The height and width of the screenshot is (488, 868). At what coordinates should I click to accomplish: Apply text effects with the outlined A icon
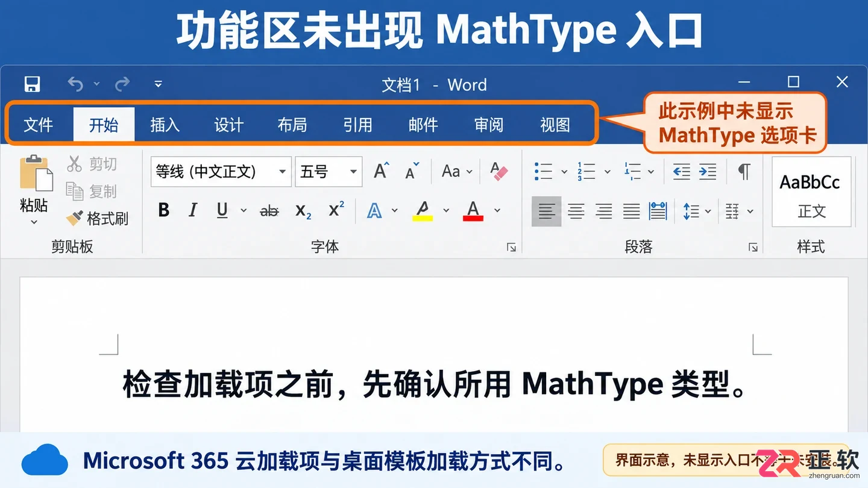[375, 210]
